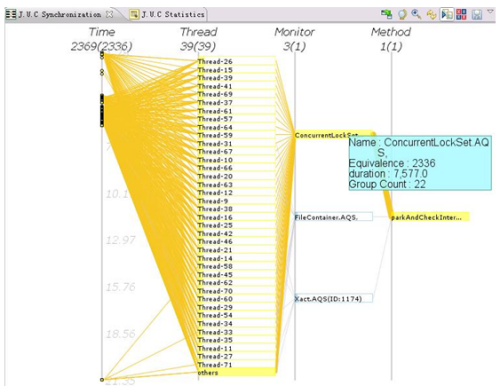Screen dimensions: 500x392
Task: Open the view menu dropdown triangle
Action: pyautogui.click(x=490, y=11)
